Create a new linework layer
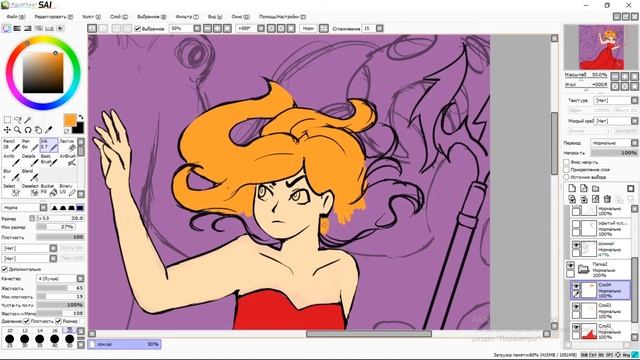The image size is (640, 360). pos(584,188)
